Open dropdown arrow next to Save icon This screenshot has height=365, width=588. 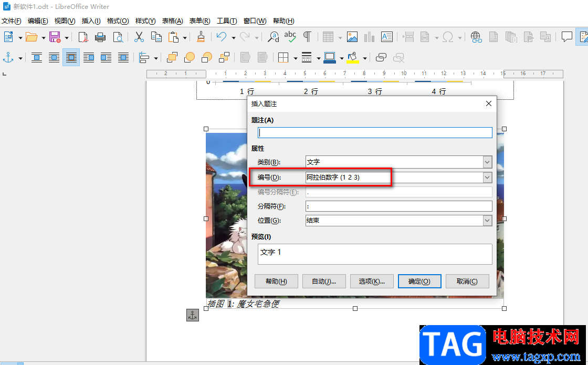(67, 38)
